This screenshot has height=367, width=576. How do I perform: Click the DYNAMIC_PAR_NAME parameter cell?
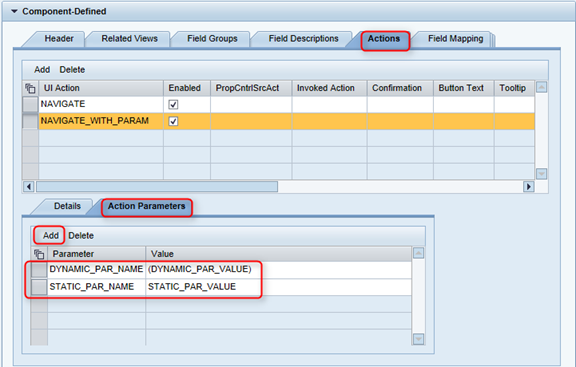point(97,270)
